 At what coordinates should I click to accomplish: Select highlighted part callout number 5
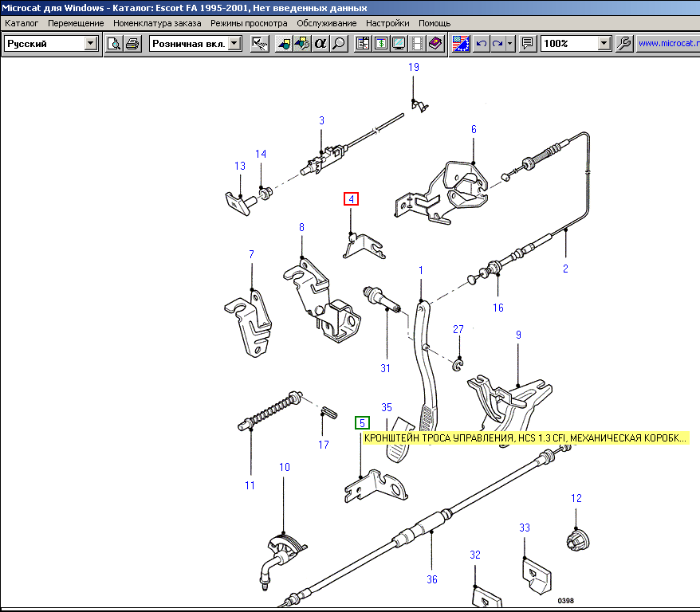click(x=362, y=423)
